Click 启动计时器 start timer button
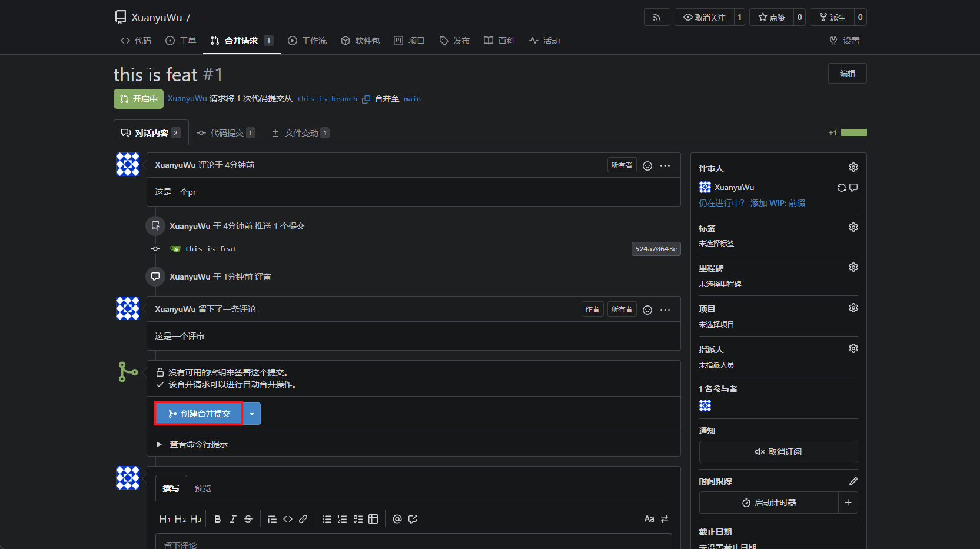Viewport: 980px width, 549px height. coord(769,503)
